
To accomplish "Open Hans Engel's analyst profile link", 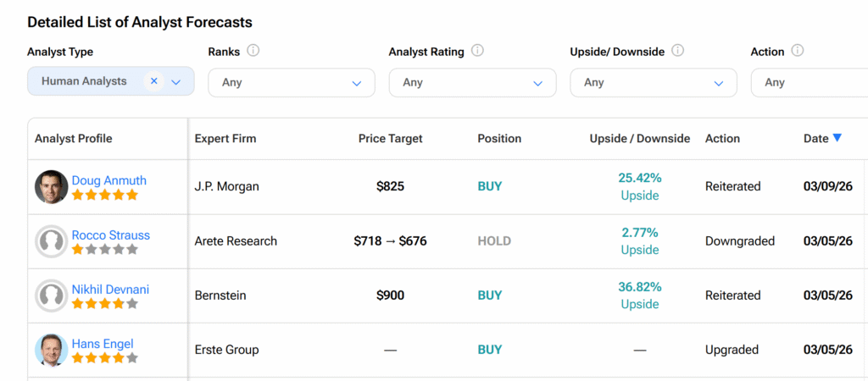I will 103,344.
